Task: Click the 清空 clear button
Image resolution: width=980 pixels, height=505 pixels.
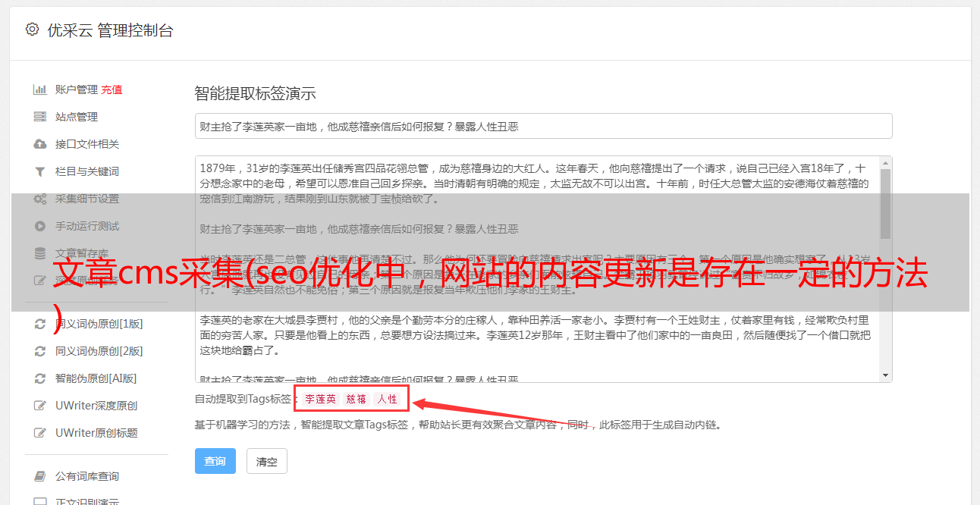Action: click(x=267, y=461)
